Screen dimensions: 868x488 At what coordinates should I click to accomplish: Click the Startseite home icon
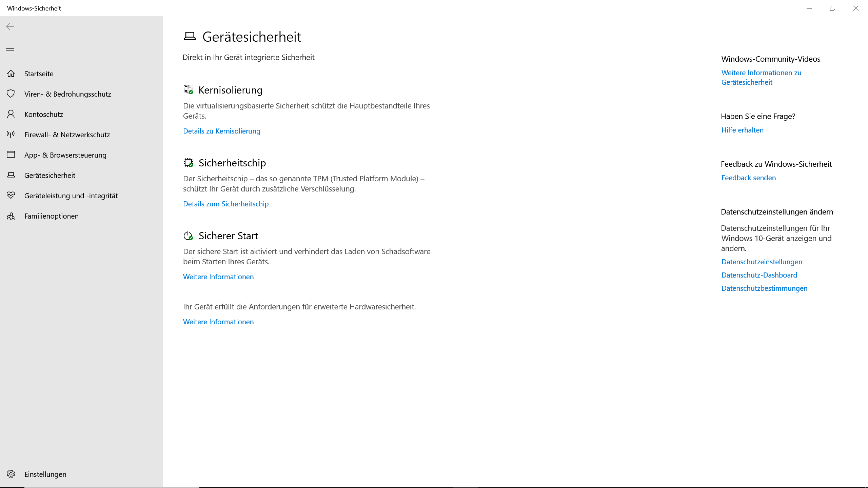[11, 74]
